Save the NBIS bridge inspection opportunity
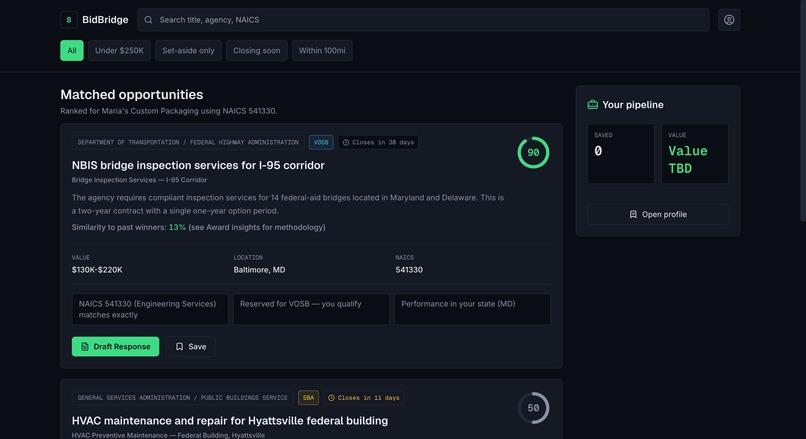The height and width of the screenshot is (439, 806). click(x=191, y=346)
